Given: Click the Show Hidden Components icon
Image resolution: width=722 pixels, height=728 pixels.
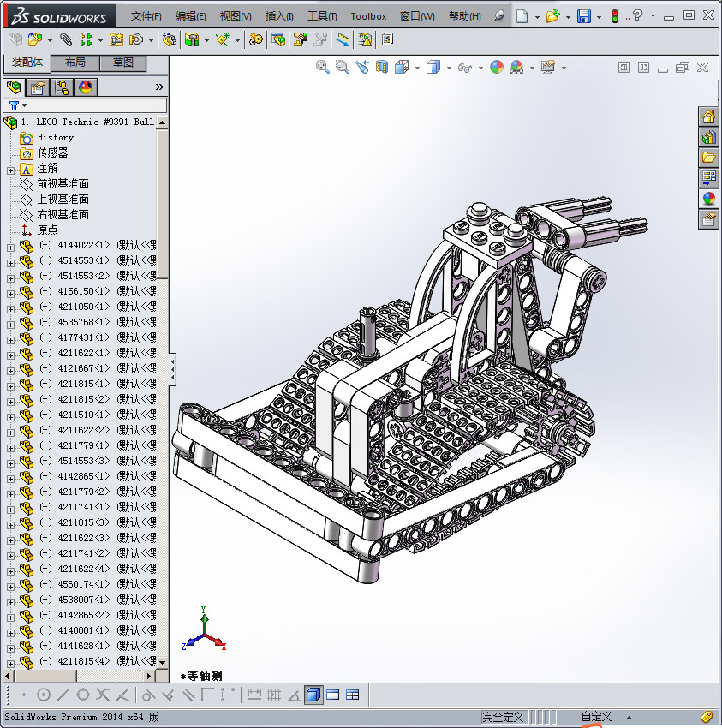Looking at the screenshot, I should [170, 40].
